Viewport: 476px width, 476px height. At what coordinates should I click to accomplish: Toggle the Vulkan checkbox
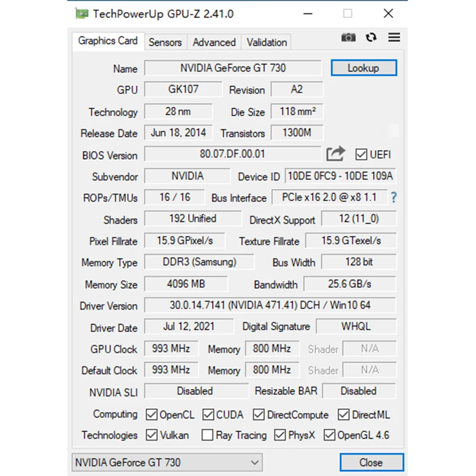tap(151, 435)
